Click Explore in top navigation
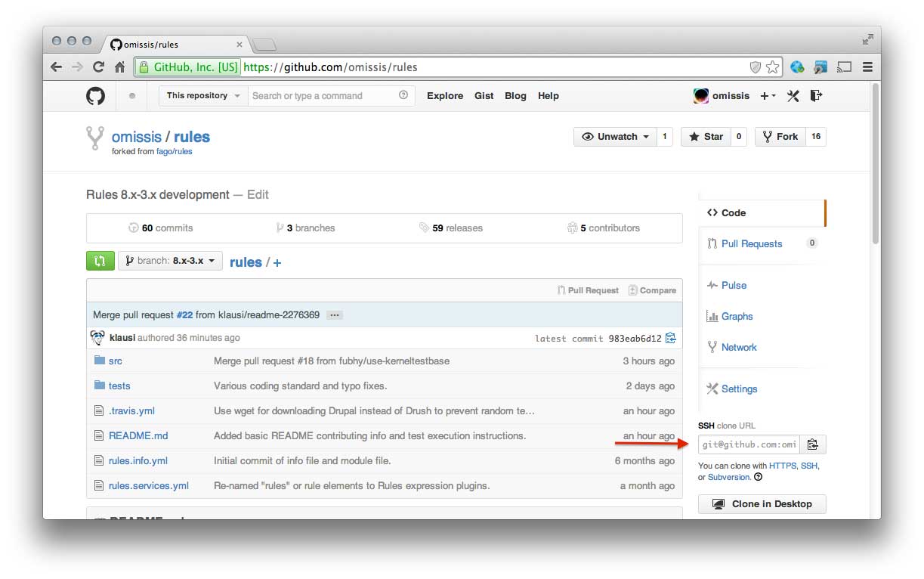The image size is (924, 579). (x=445, y=96)
